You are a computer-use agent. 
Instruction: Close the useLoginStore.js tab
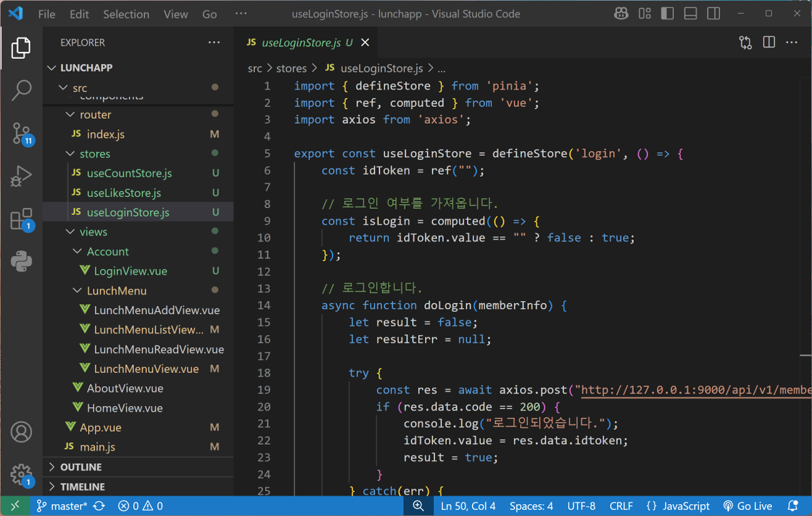tap(365, 42)
